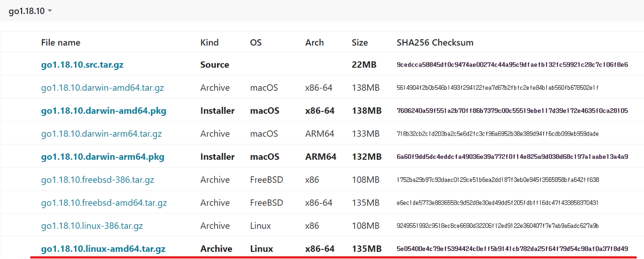Screen dimensions: 644x259
Task: Download go1.18.10.linux-amd64.tar.gz archive
Action: click(x=103, y=248)
